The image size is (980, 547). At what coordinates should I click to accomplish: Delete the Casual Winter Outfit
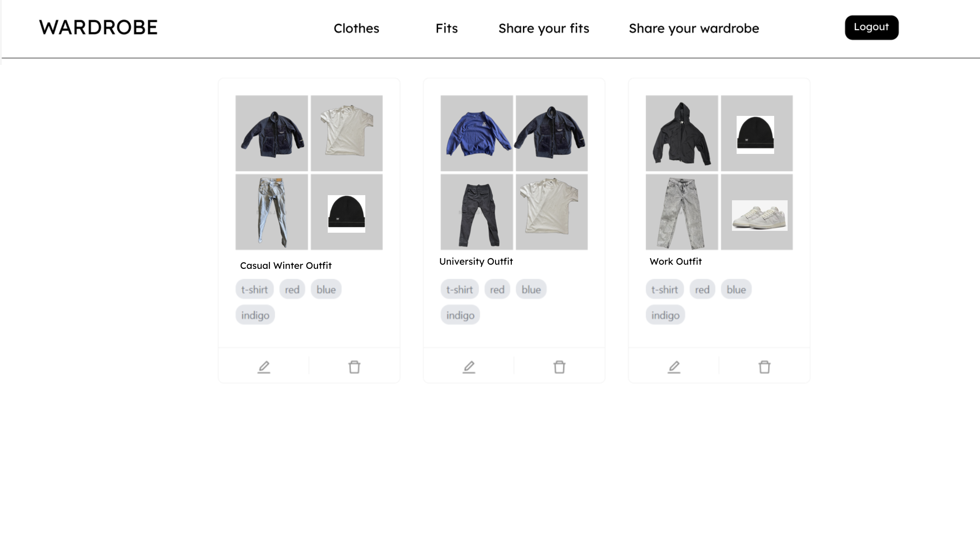click(355, 366)
